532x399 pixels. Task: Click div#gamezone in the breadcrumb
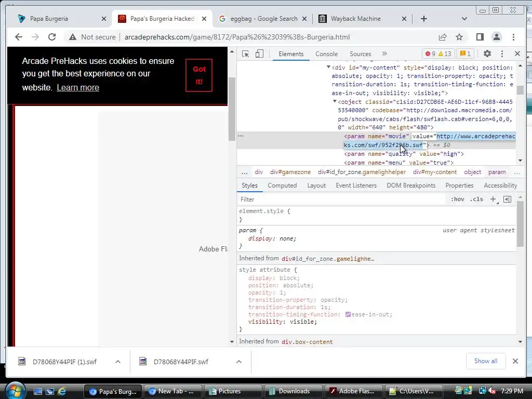290,172
